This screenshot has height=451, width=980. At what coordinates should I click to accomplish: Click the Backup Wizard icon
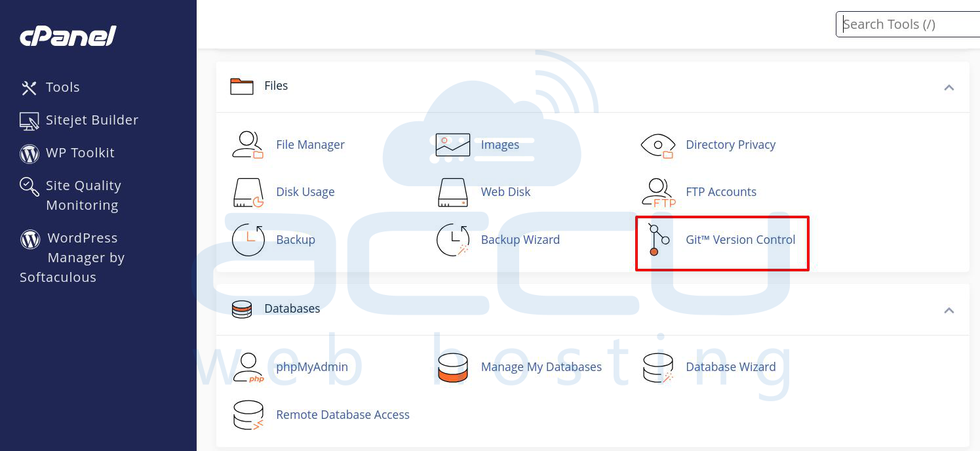(453, 240)
